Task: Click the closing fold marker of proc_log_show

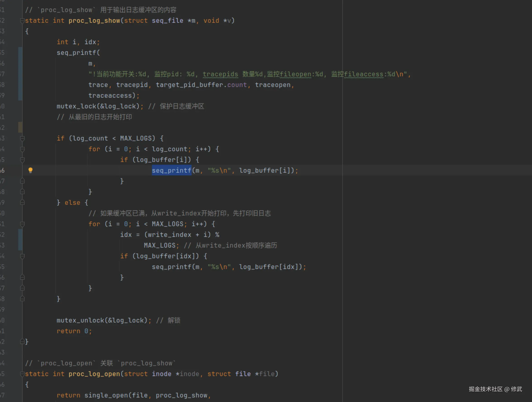Action: [x=22, y=342]
